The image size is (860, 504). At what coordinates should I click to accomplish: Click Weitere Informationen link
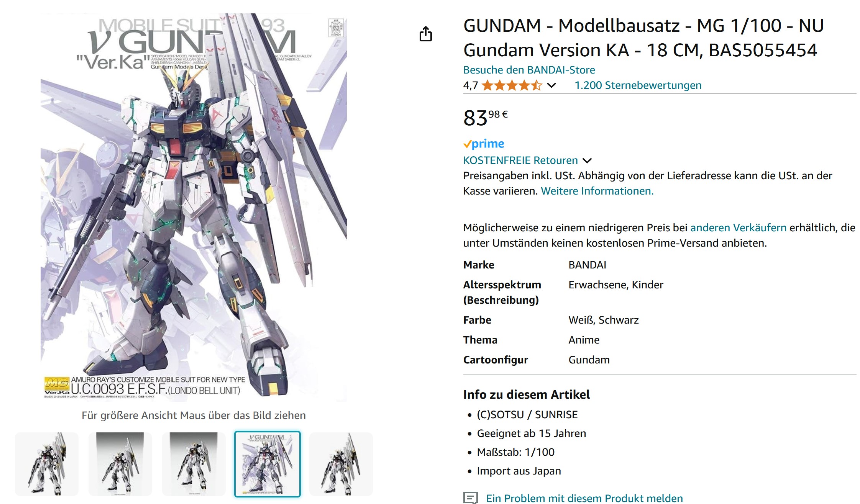click(597, 191)
